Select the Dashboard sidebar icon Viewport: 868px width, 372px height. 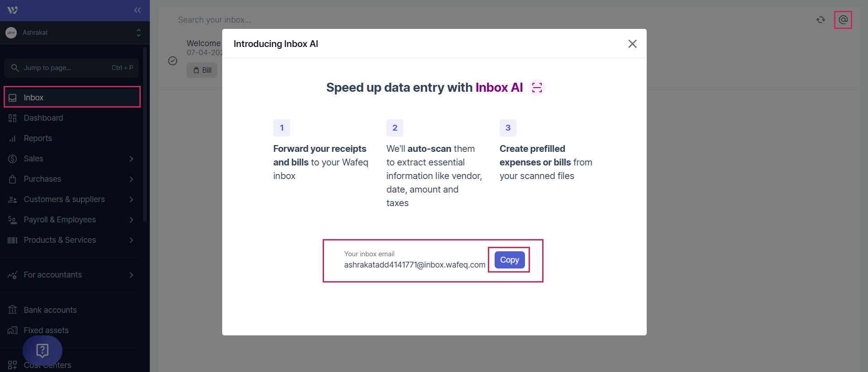14,118
